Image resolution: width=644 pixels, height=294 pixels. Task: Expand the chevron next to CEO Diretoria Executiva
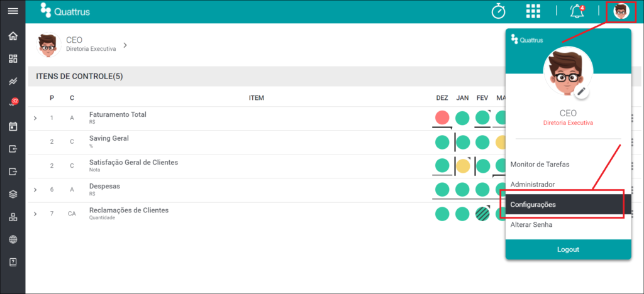point(125,45)
